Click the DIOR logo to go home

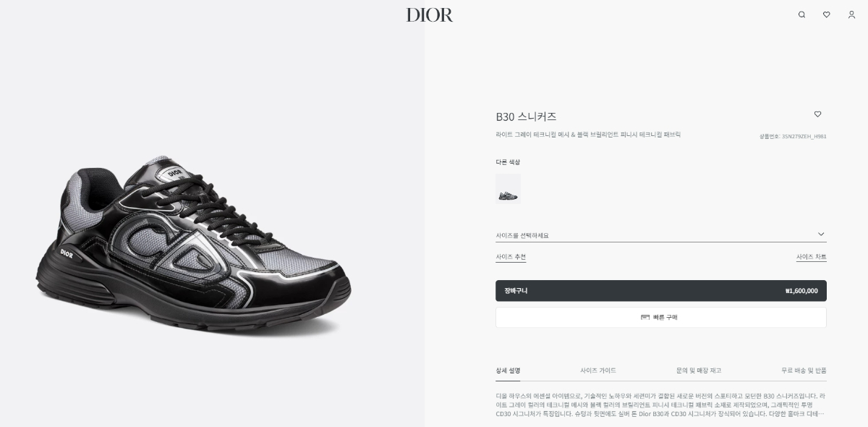[430, 14]
